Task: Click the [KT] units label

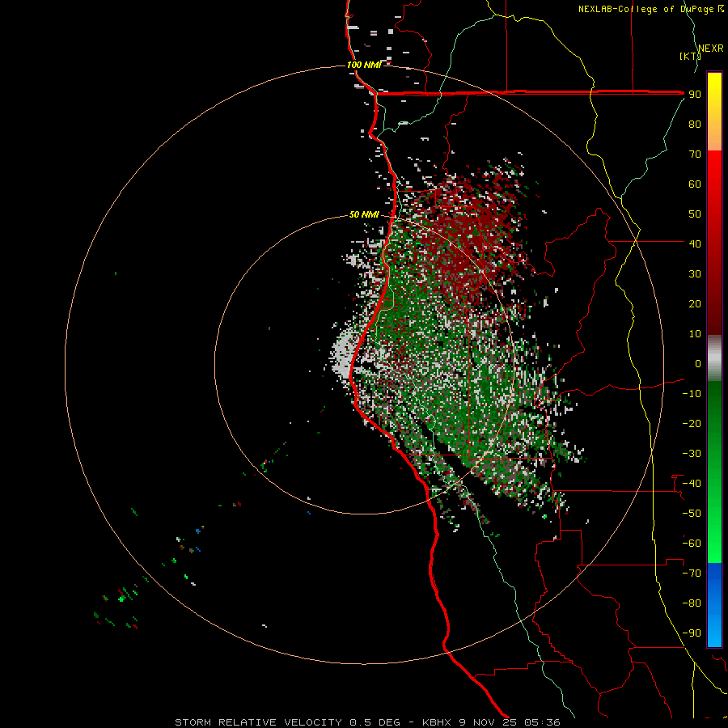Action: (x=690, y=56)
